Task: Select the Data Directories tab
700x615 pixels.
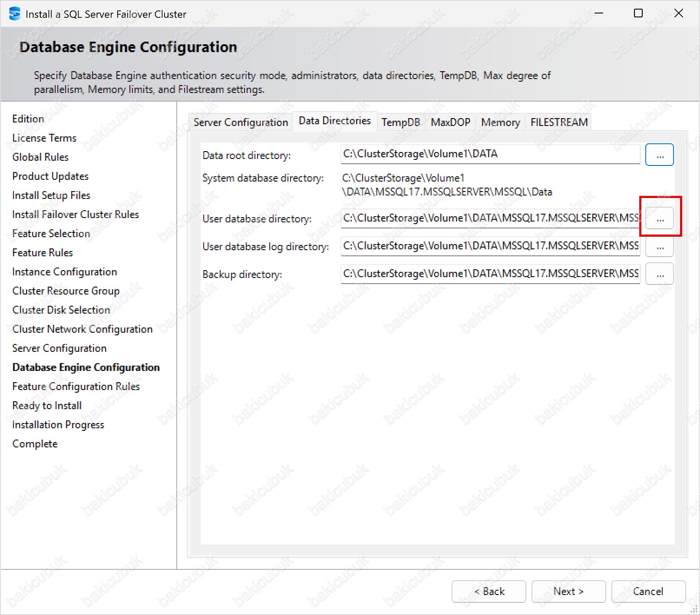Action: pyautogui.click(x=334, y=121)
